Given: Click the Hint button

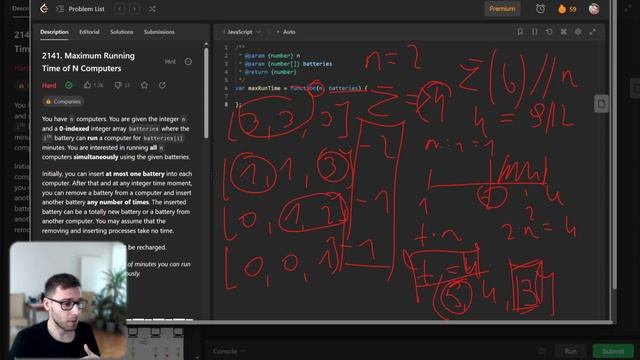Looking at the screenshot, I should [170, 62].
